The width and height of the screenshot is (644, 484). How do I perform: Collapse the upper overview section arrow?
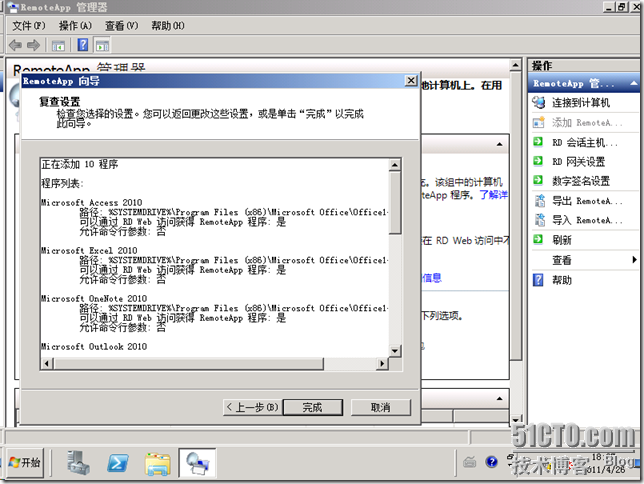tap(499, 144)
